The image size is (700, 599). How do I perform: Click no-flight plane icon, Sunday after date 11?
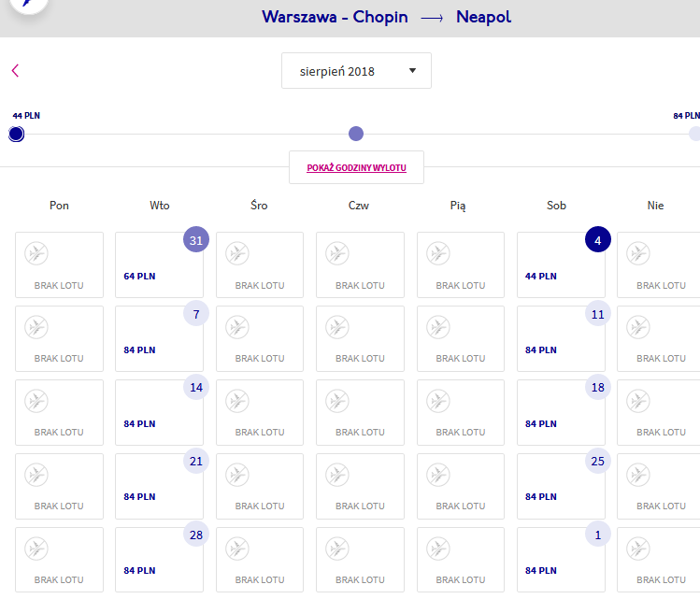pos(638,327)
